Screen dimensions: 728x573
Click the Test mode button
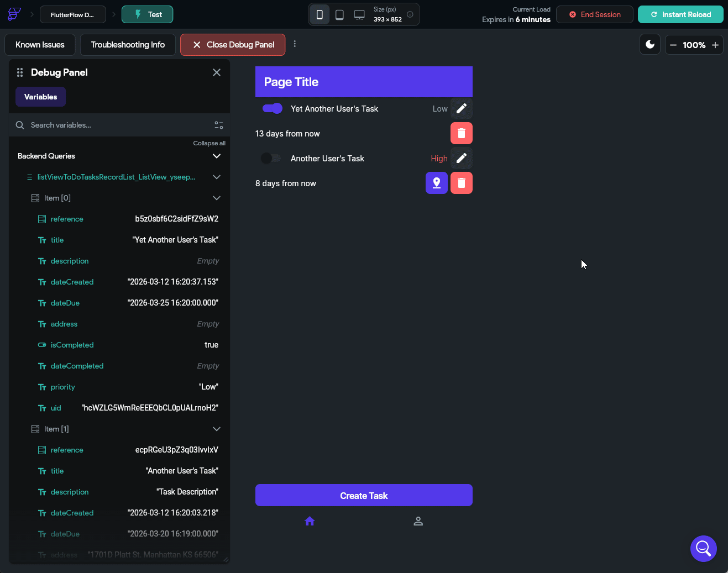tap(148, 14)
